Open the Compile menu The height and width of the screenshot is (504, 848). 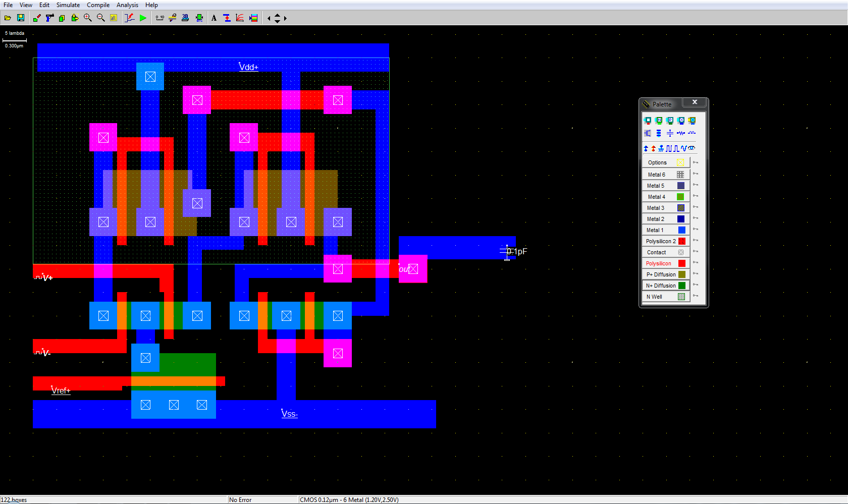click(x=98, y=5)
